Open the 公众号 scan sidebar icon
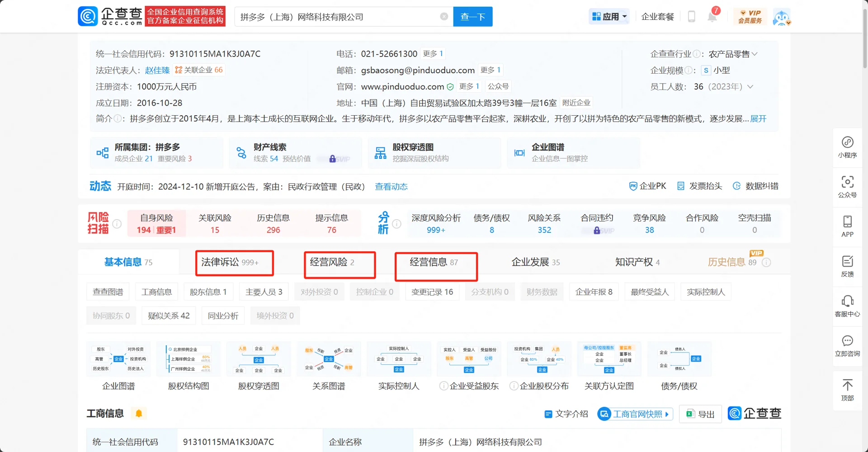868x452 pixels. pyautogui.click(x=847, y=187)
